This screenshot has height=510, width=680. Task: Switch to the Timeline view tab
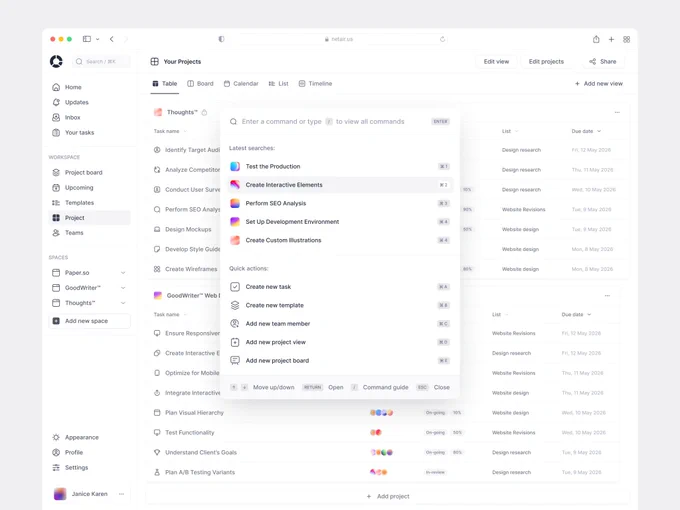[x=315, y=84]
